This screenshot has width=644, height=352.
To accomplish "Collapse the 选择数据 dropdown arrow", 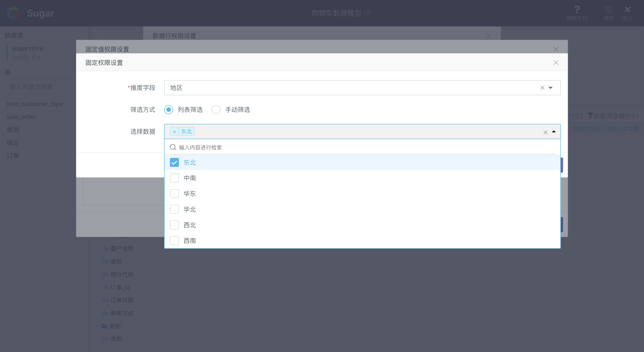I will [x=554, y=131].
